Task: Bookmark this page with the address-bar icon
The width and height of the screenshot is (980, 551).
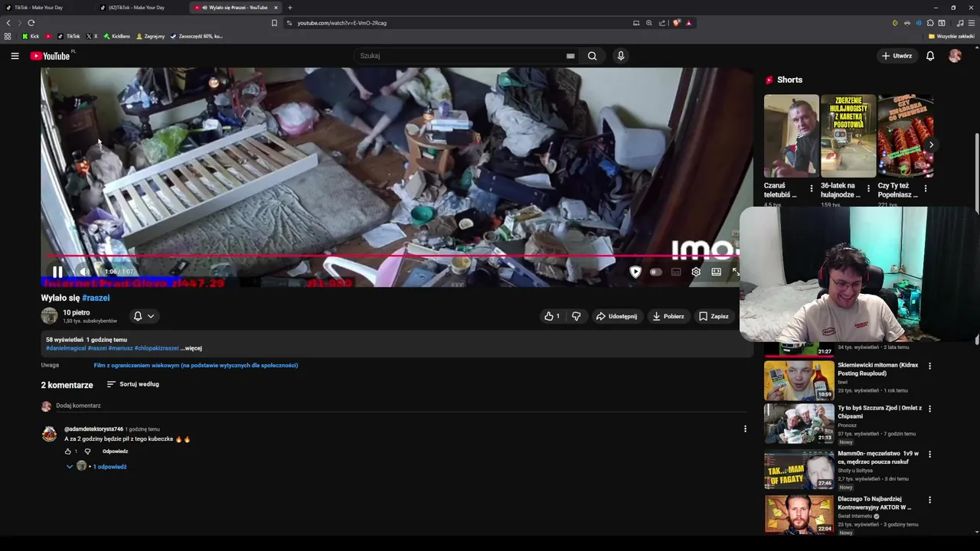Action: coord(274,23)
